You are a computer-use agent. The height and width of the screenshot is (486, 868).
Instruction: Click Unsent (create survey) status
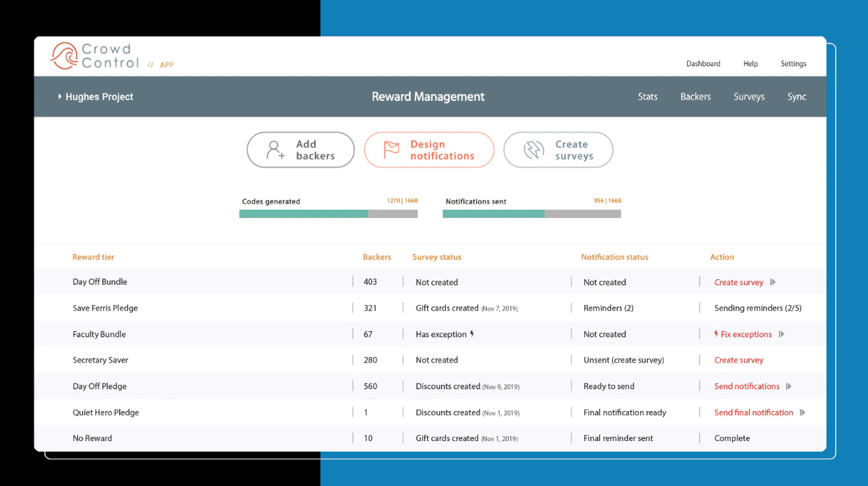623,360
